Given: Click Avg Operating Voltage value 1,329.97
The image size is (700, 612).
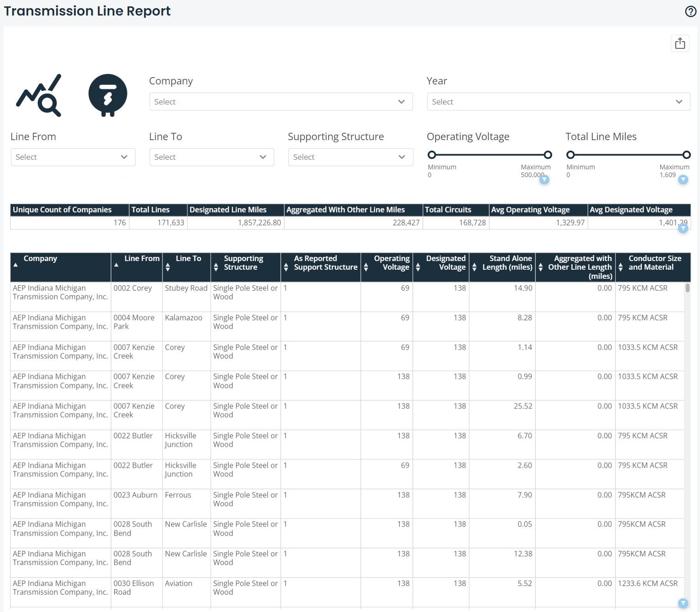Looking at the screenshot, I should coord(570,223).
